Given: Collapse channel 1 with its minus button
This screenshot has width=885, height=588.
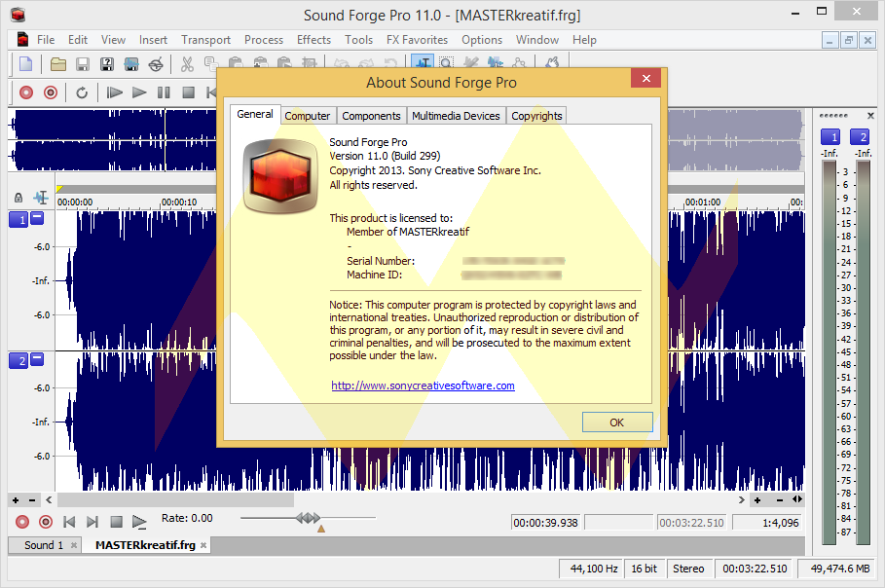Looking at the screenshot, I should pos(37,217).
